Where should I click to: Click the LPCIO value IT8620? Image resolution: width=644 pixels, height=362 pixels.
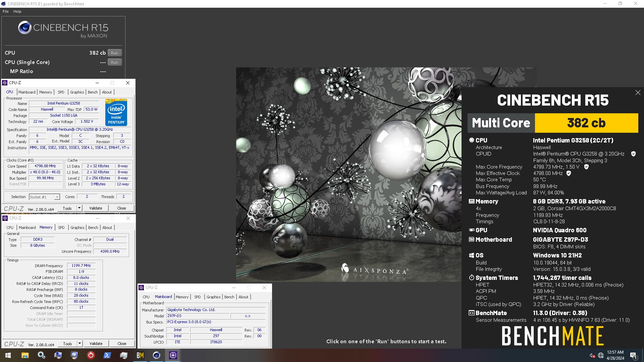point(216,342)
